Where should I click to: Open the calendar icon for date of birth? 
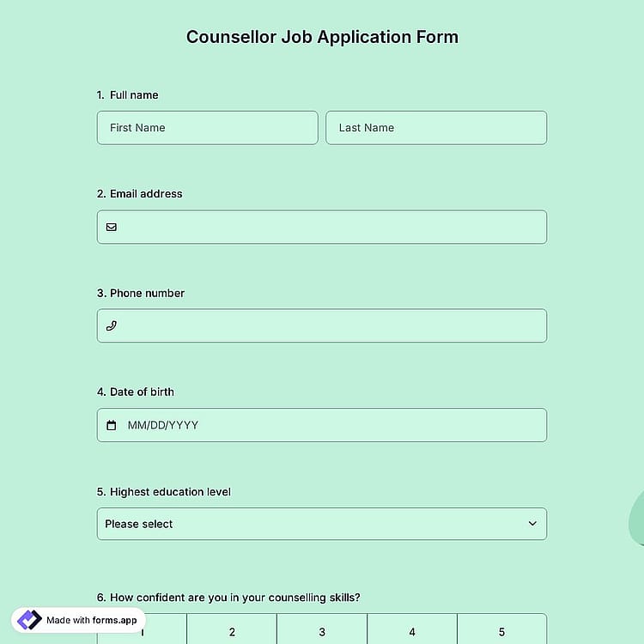112,425
